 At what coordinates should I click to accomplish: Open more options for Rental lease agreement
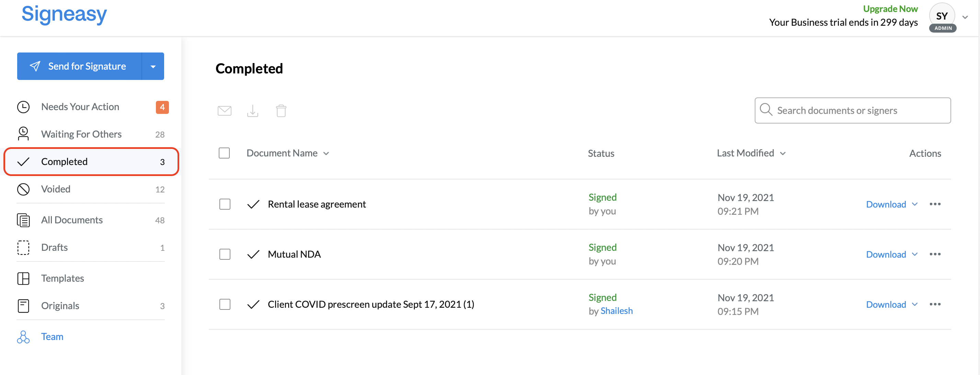point(935,204)
